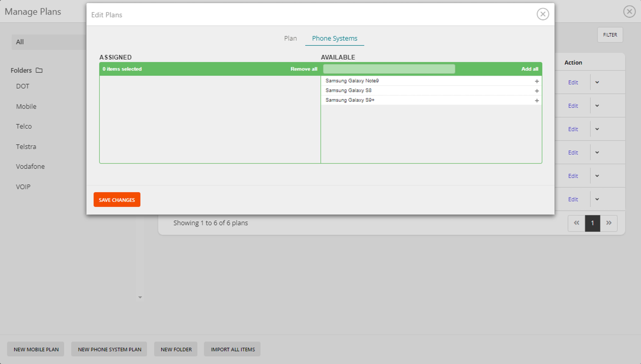Click the Save Changes button
The image size is (641, 364).
(x=117, y=200)
